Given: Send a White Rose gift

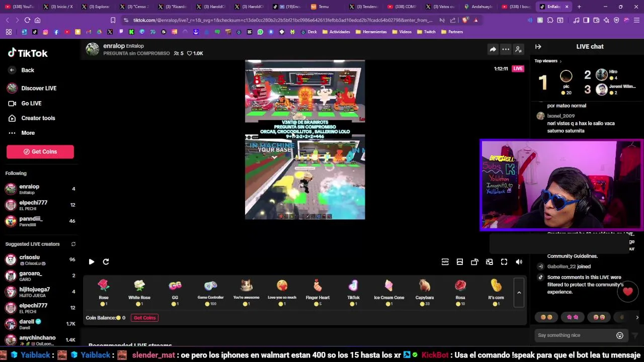Looking at the screenshot, I should pyautogui.click(x=139, y=293).
